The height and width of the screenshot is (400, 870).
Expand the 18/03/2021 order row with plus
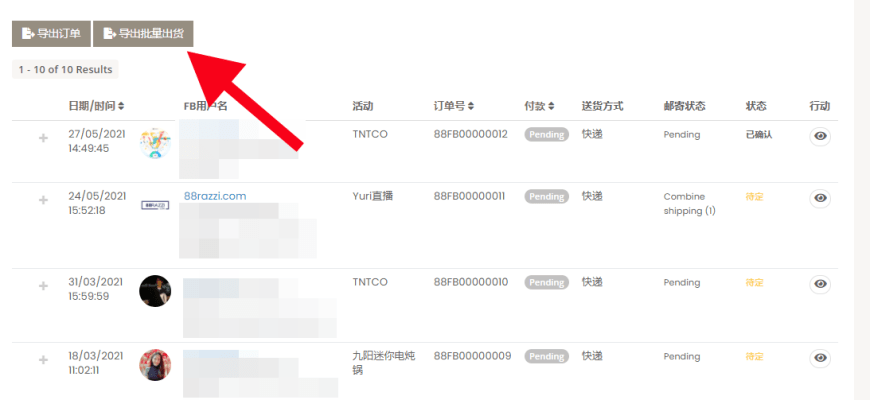[x=43, y=360]
